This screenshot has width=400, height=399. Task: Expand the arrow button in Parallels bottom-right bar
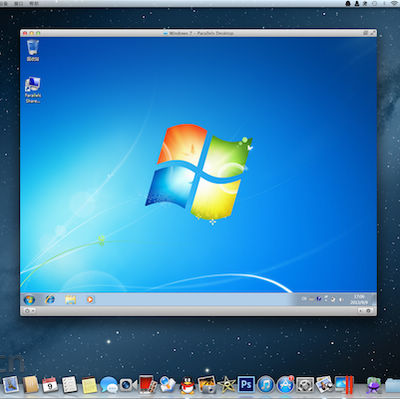point(360,311)
